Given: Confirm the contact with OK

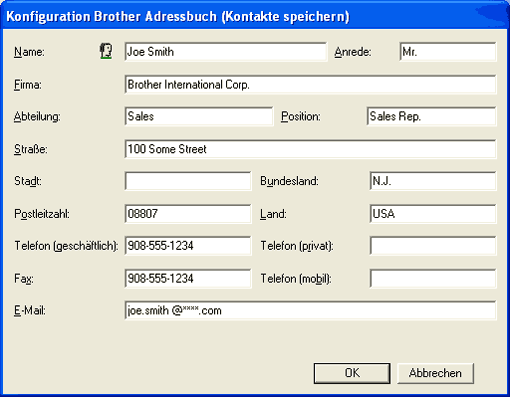Looking at the screenshot, I should coord(352,373).
